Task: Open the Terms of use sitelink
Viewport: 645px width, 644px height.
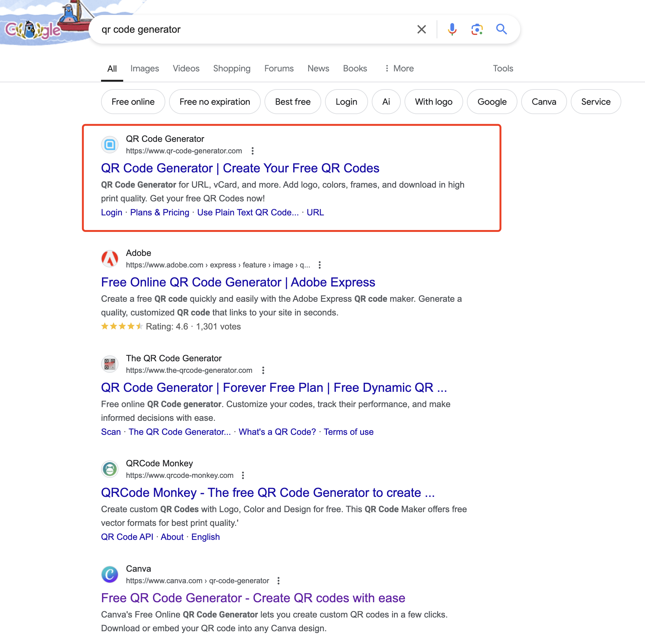Action: [348, 432]
